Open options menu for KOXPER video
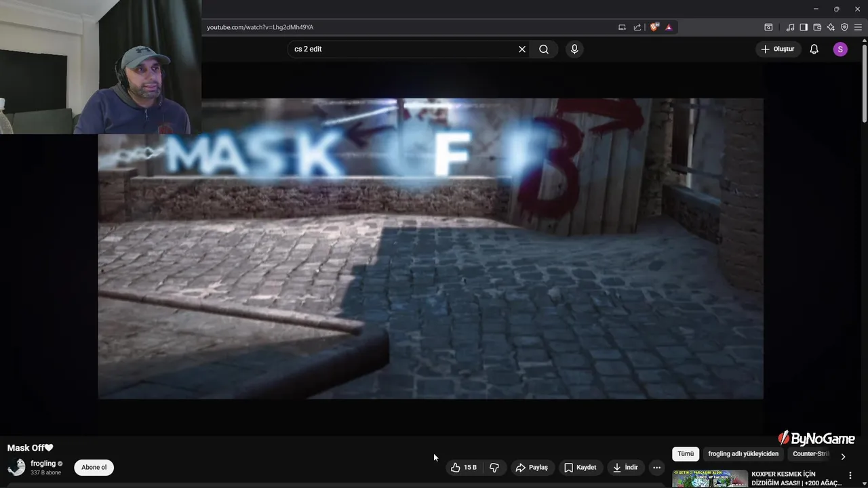 850,476
